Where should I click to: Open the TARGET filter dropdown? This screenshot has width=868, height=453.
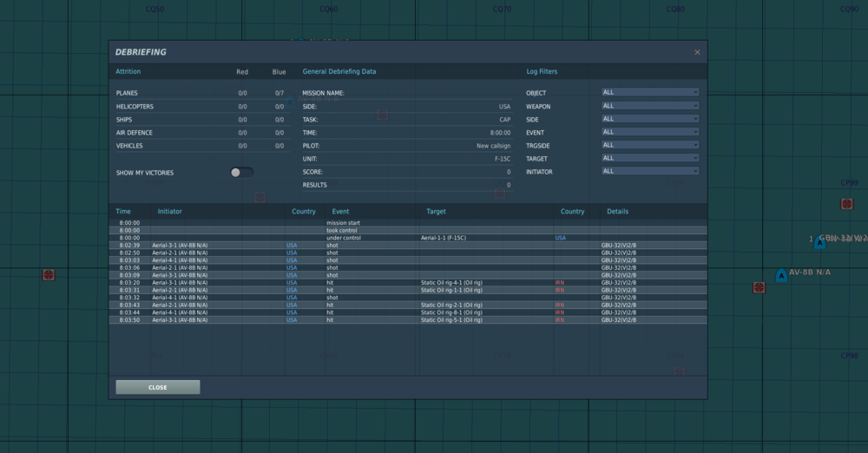tap(650, 158)
